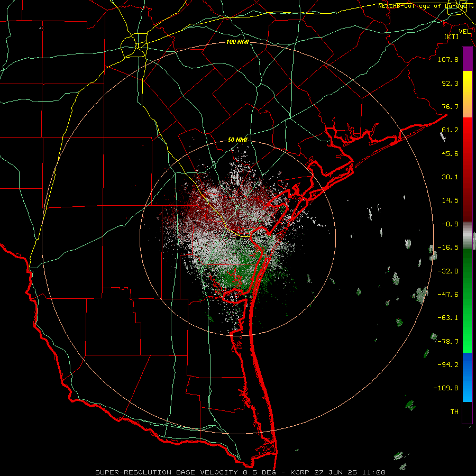Click the KCRP radar site center dot
The height and width of the screenshot is (476, 476).
pos(237,238)
